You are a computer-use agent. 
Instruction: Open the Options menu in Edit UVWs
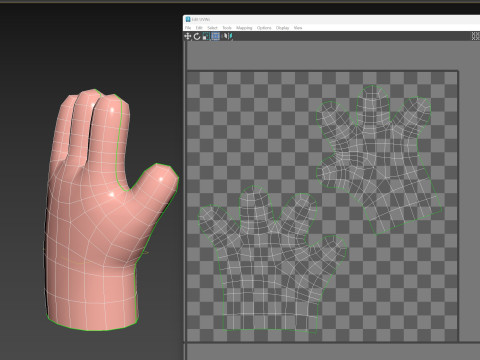(x=264, y=28)
